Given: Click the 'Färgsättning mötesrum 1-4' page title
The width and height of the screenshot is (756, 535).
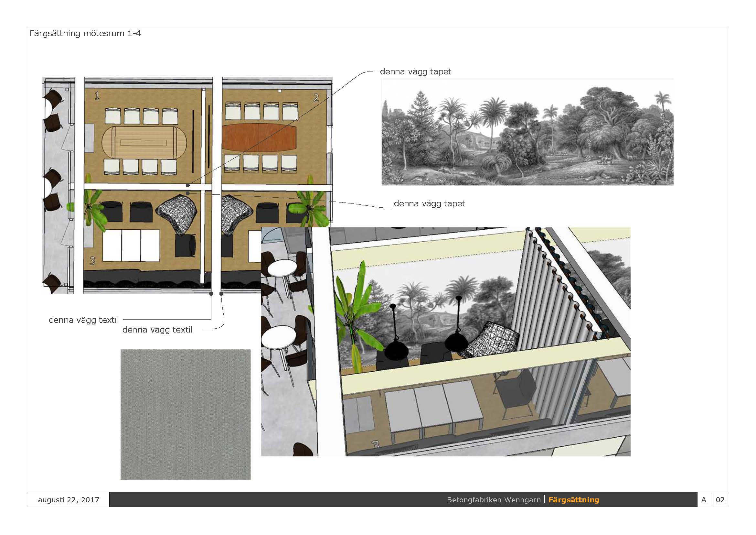Looking at the screenshot, I should pyautogui.click(x=85, y=33).
